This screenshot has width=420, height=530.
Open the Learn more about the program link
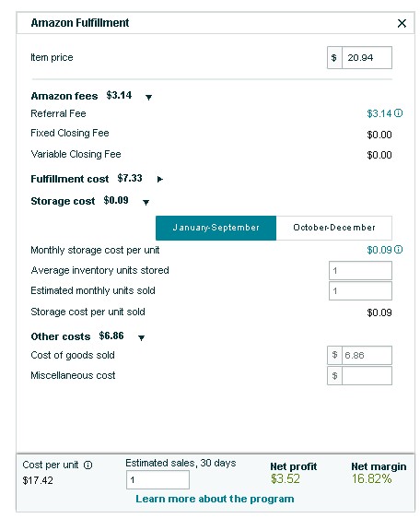point(215,499)
